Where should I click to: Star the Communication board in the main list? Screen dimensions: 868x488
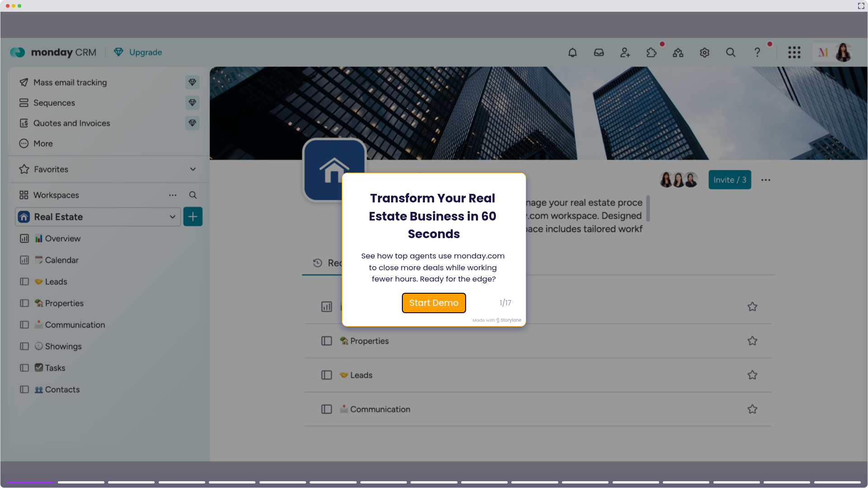tap(752, 409)
